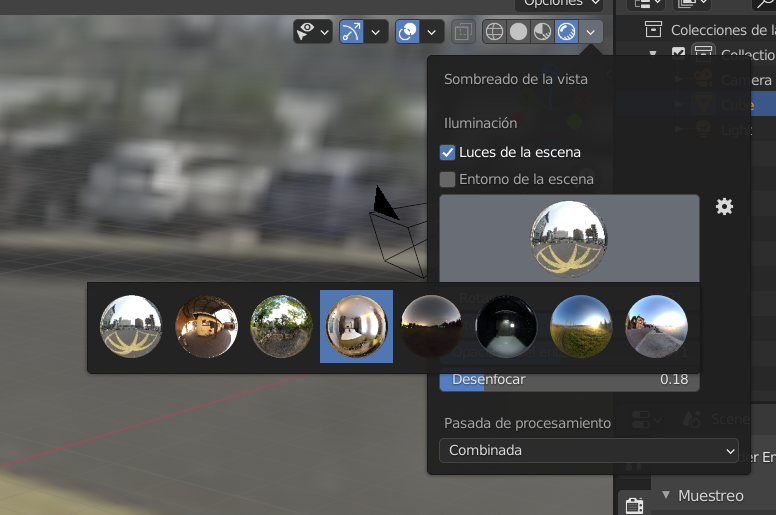Viewport: 776px width, 515px height.
Task: Switch to rendered viewport shading
Action: tap(567, 32)
